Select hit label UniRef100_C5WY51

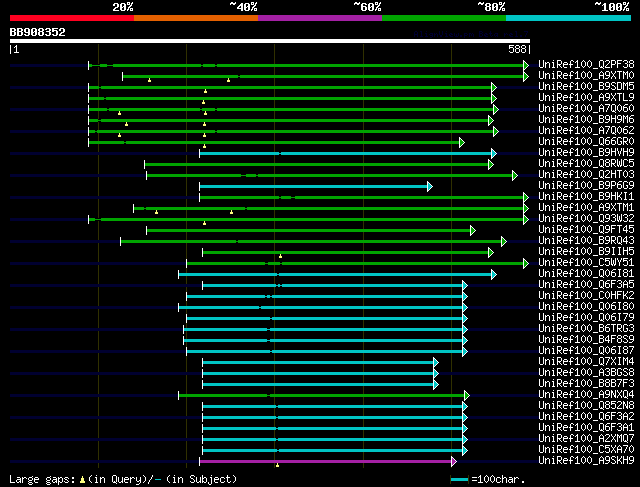coord(586,262)
